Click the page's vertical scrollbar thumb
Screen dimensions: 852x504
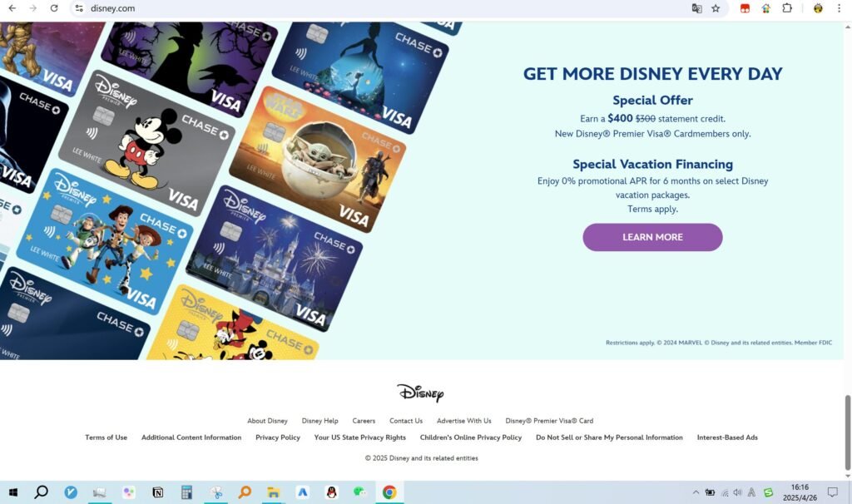pyautogui.click(x=848, y=431)
